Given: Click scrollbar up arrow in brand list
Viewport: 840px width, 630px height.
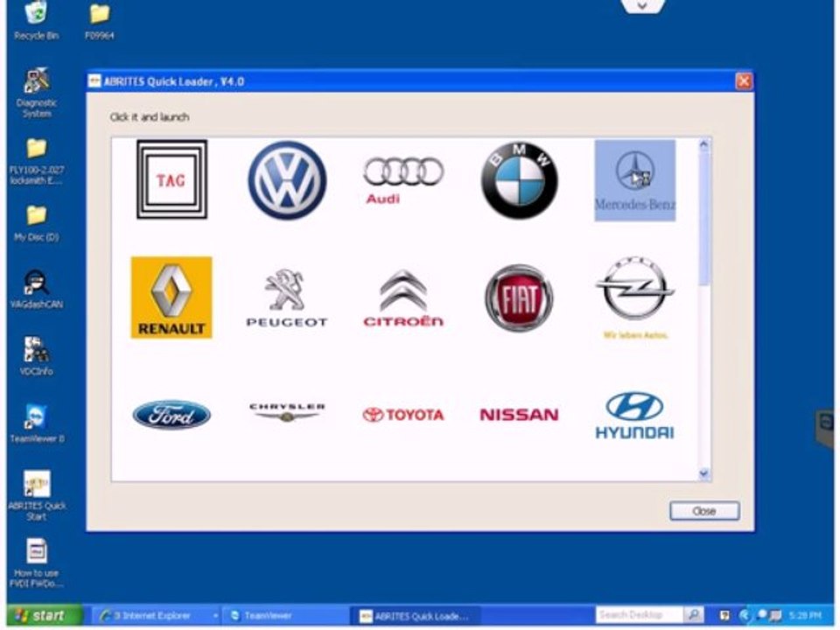Looking at the screenshot, I should pyautogui.click(x=703, y=144).
